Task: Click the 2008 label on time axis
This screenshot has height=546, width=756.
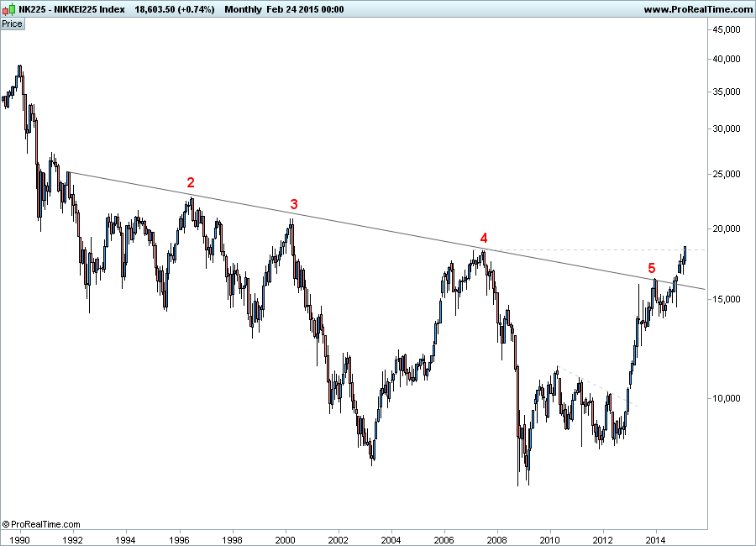Action: point(497,540)
